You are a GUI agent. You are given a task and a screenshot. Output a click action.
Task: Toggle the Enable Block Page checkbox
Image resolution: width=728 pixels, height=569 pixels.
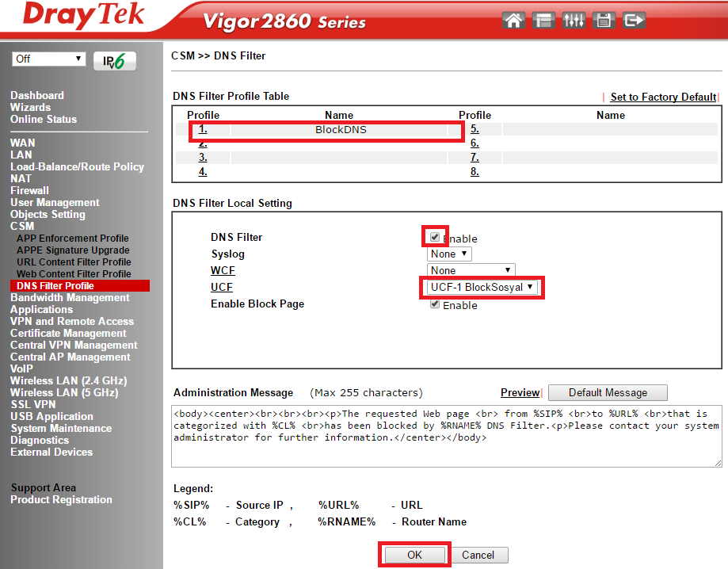pyautogui.click(x=435, y=304)
